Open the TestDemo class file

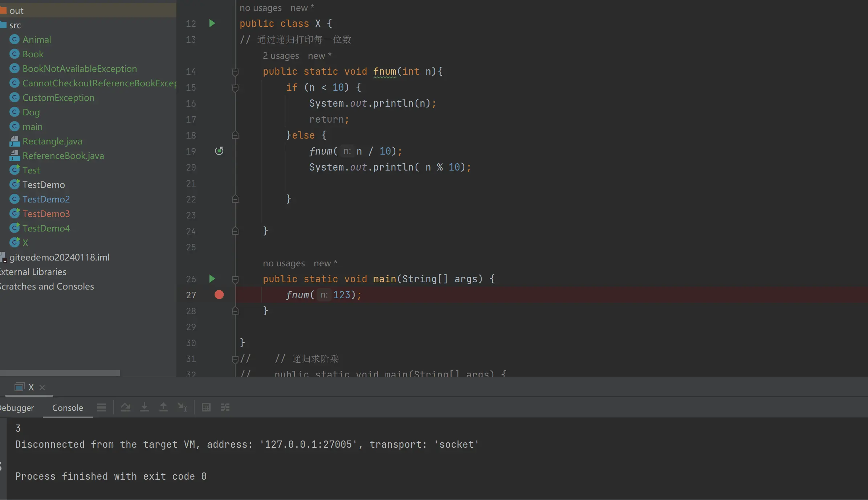tap(44, 185)
